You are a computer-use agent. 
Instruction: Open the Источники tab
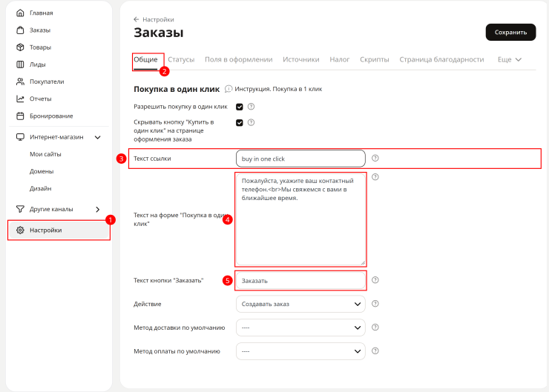point(301,60)
